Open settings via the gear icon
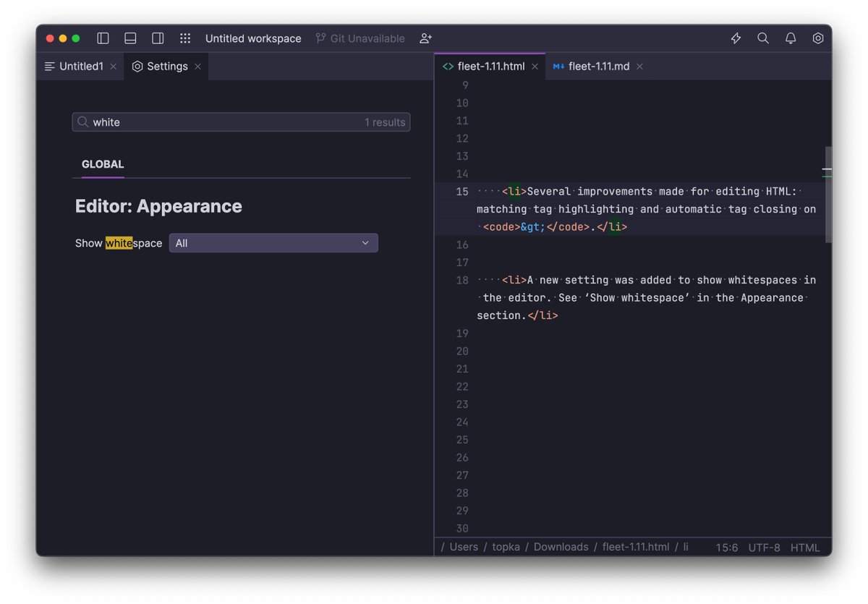Viewport: 868px width, 604px height. 818,38
